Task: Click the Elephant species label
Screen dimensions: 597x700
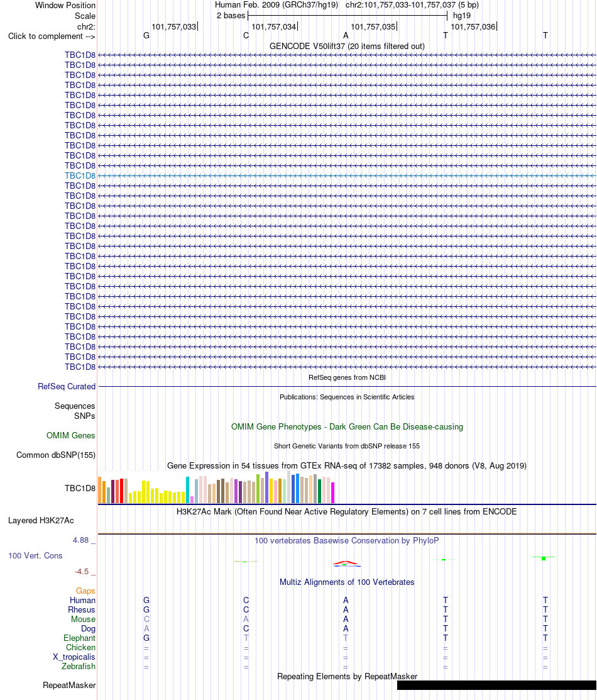Action: [x=79, y=638]
